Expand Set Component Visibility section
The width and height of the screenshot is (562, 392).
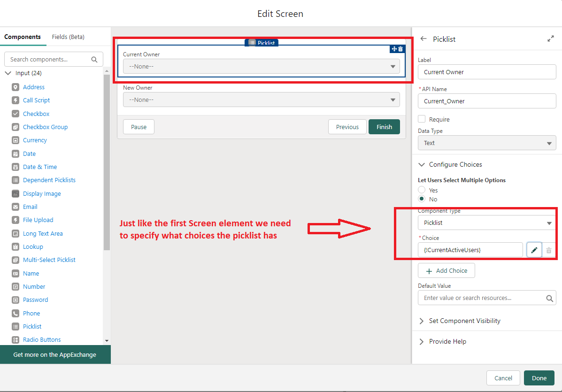pyautogui.click(x=464, y=321)
